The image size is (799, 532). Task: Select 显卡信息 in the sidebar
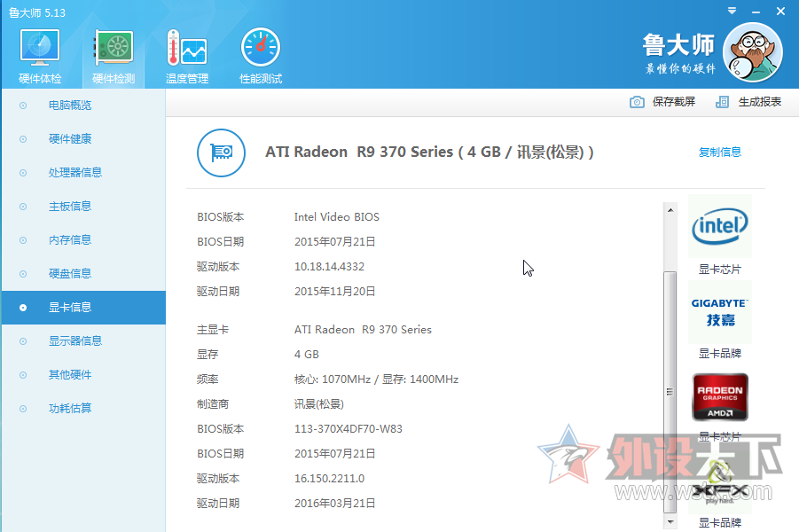pos(83,308)
